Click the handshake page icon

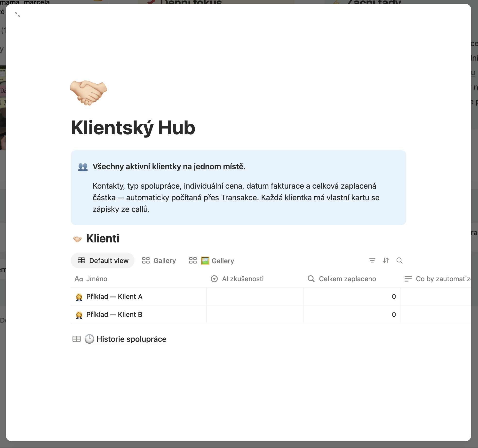[x=88, y=93]
